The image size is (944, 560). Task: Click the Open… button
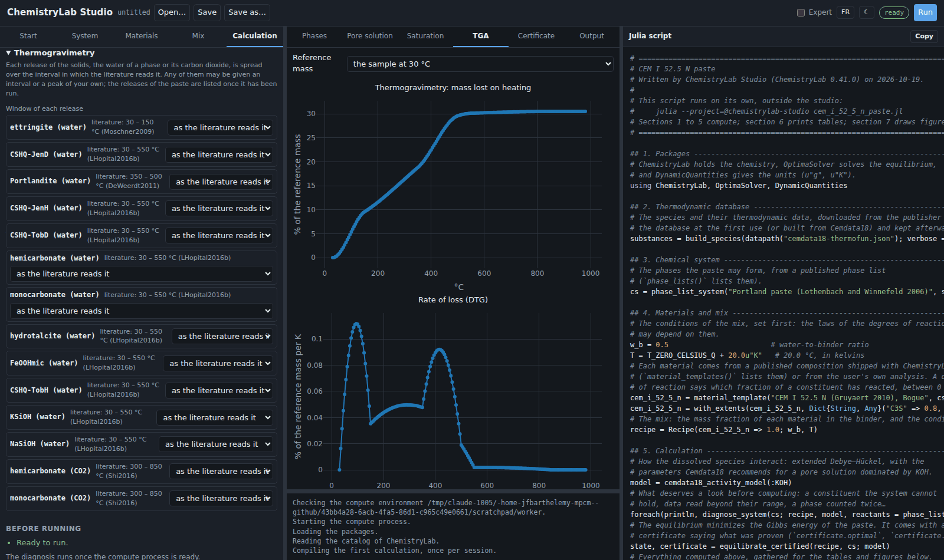point(172,12)
